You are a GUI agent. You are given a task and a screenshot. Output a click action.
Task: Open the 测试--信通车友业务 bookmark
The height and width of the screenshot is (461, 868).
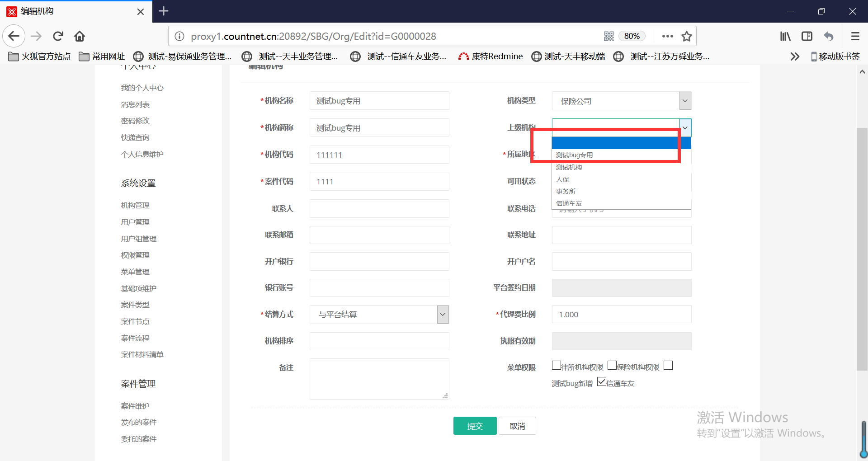pos(398,56)
